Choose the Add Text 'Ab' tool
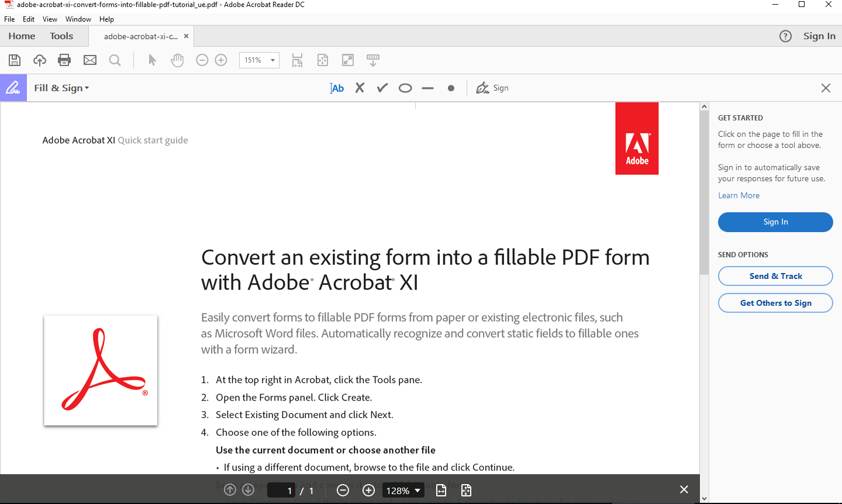 (337, 88)
